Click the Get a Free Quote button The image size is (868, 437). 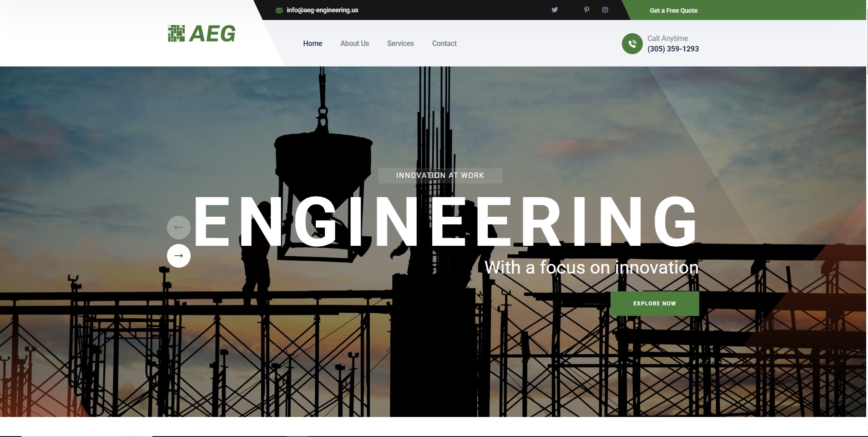(x=674, y=10)
